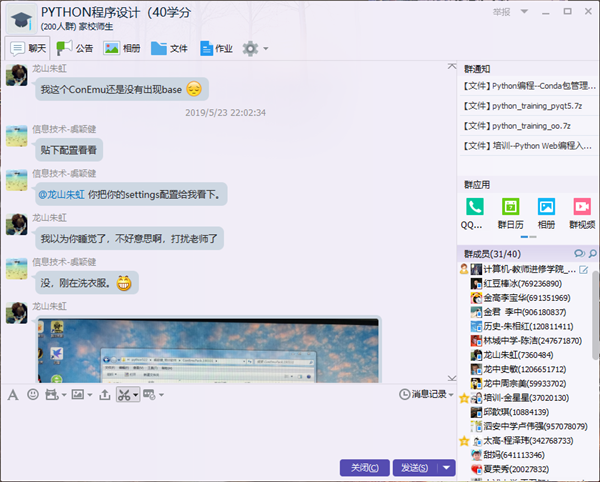Expand the title bar menu dropdown arrow

pyautogui.click(x=525, y=11)
